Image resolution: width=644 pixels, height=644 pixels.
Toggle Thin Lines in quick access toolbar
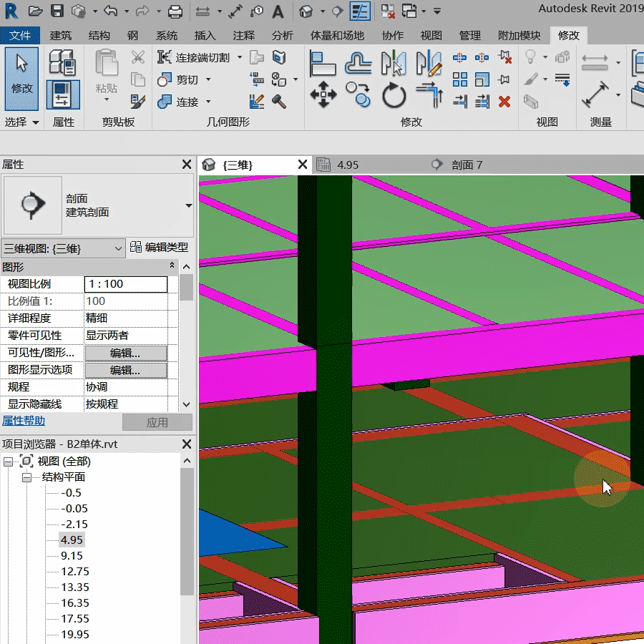360,11
